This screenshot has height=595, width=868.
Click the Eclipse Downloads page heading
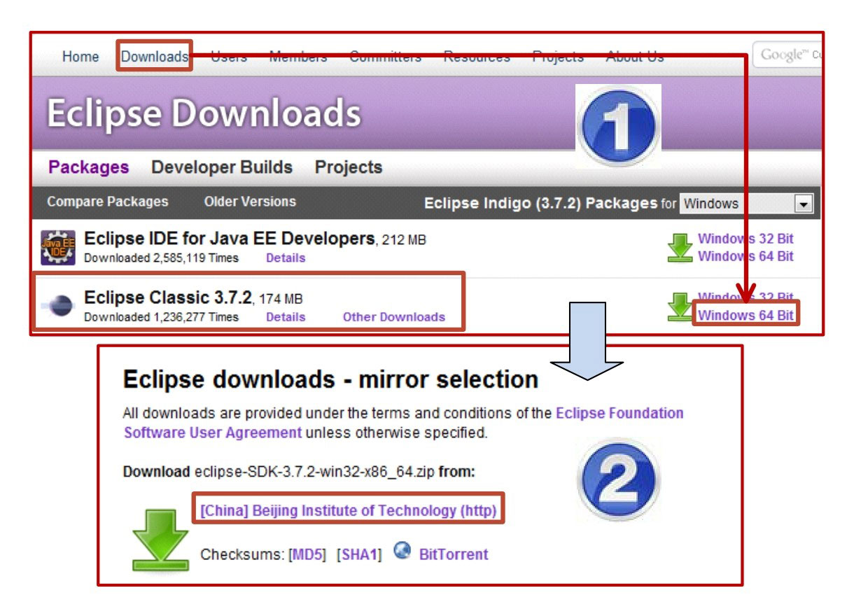204,113
